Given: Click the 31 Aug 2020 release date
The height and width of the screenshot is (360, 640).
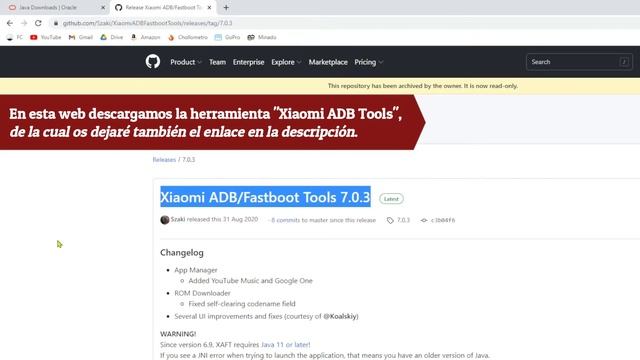Looking at the screenshot, I should click(x=240, y=219).
